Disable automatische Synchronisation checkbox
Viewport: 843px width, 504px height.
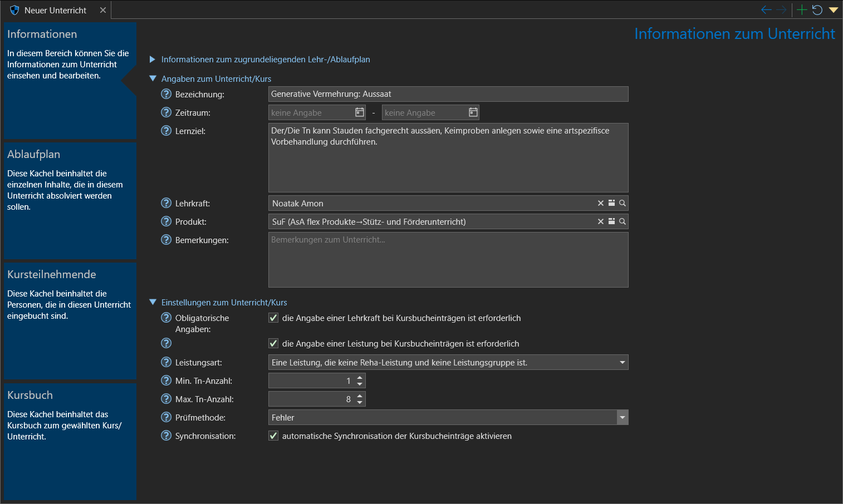[x=273, y=436]
